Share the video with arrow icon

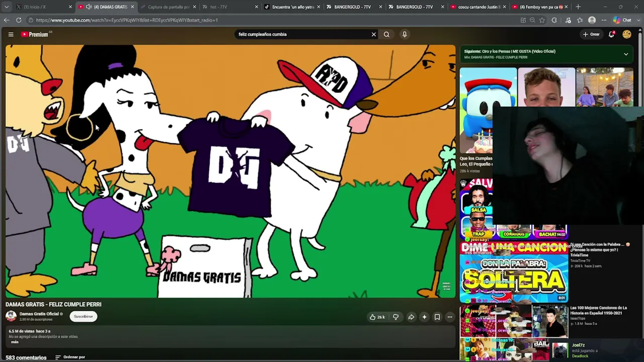411,317
